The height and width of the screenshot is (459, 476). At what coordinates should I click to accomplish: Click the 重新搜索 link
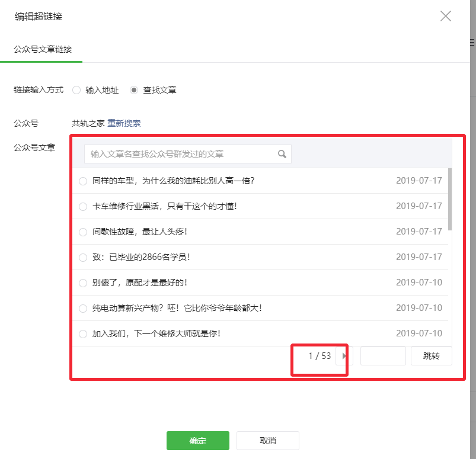[124, 123]
